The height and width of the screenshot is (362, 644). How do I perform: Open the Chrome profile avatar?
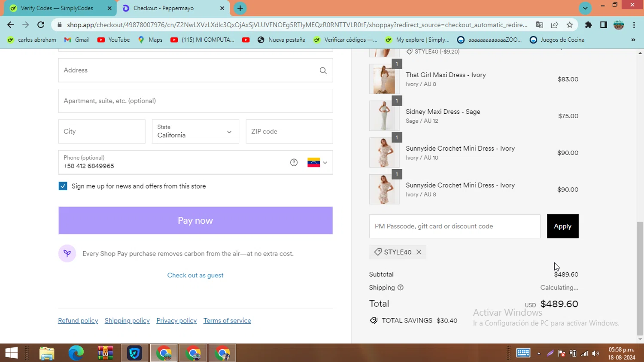(619, 25)
